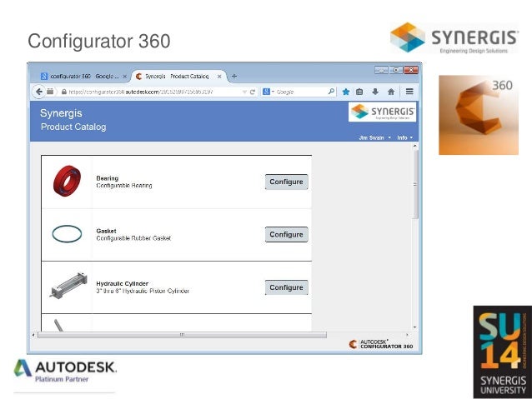
Task: Click the Synergis logo in page header
Action: pos(382,112)
